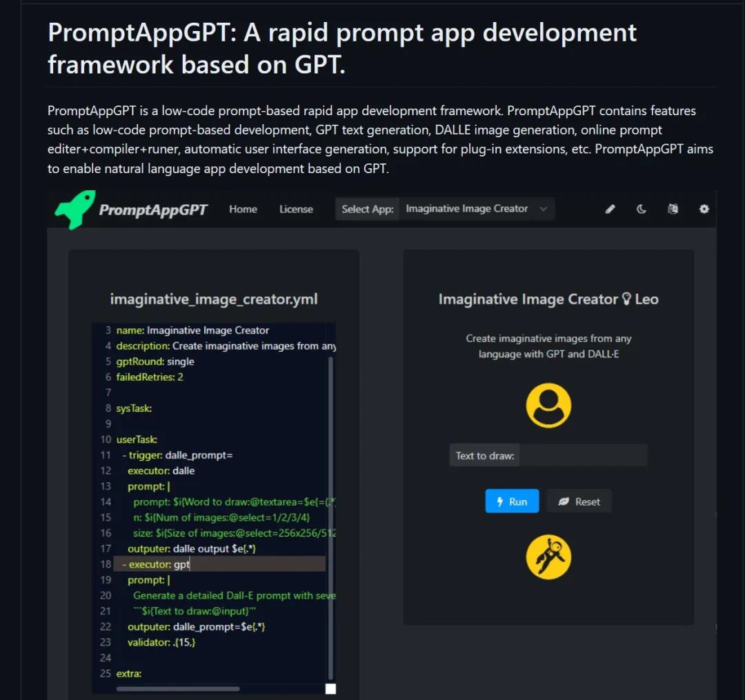The width and height of the screenshot is (745, 700).
Task: Open the Select App dropdown
Action: (476, 208)
